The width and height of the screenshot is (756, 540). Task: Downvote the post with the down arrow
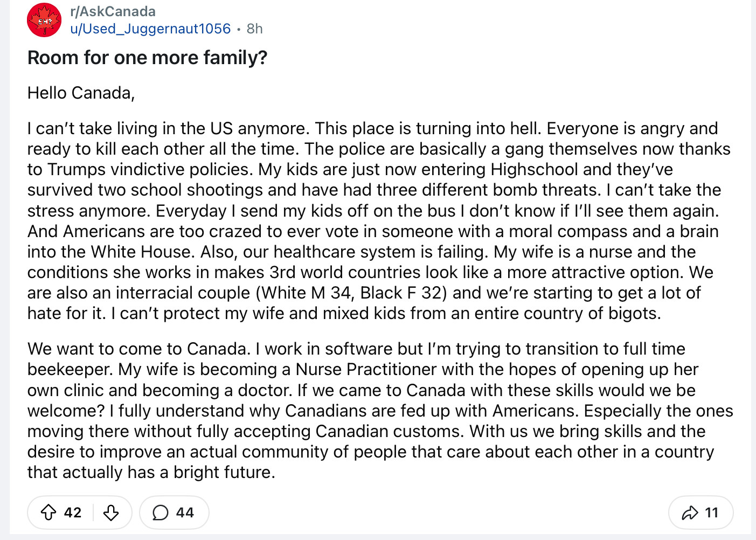[x=111, y=513]
